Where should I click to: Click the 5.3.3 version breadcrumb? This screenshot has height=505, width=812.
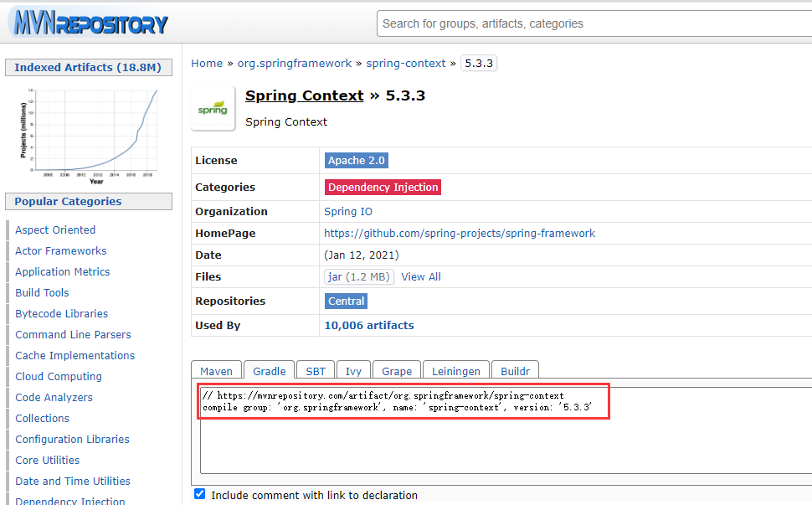coord(479,63)
